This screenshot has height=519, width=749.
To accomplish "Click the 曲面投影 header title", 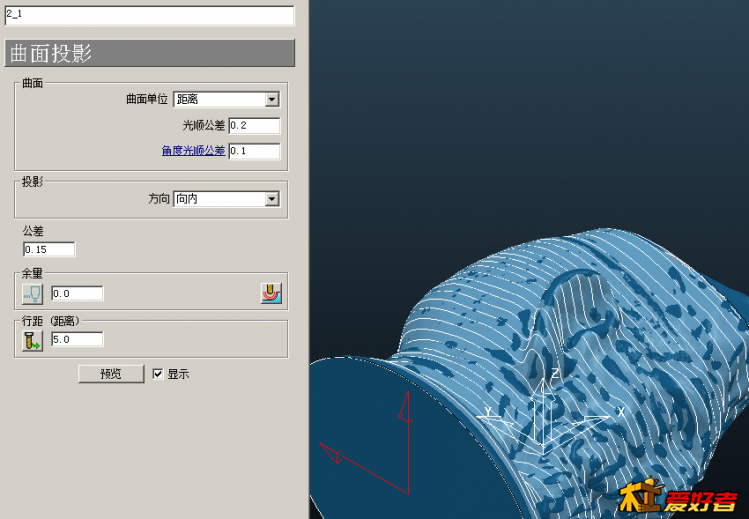I will (x=51, y=53).
